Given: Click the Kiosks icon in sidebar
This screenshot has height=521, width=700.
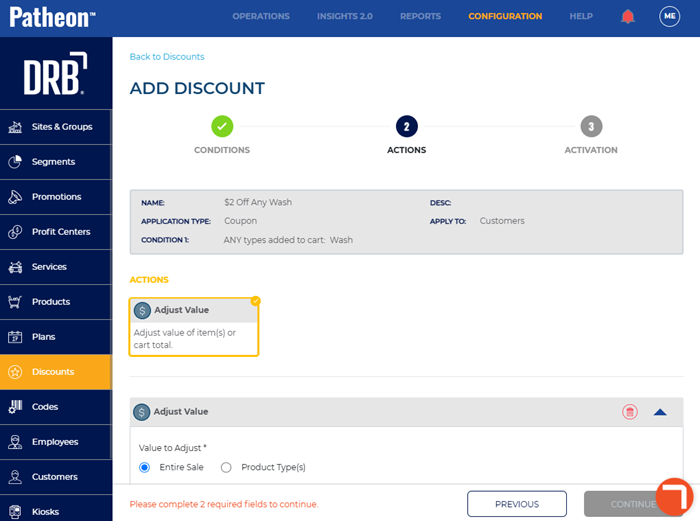Looking at the screenshot, I should [x=15, y=512].
